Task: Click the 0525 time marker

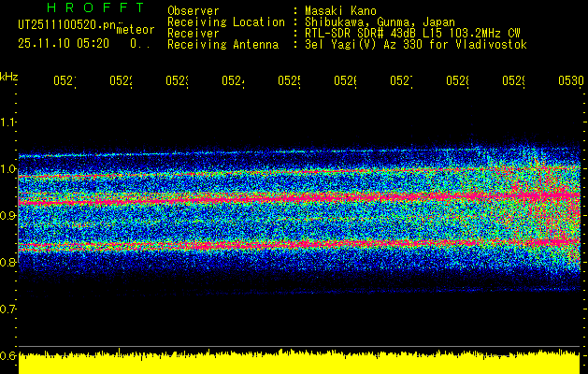Action: pyautogui.click(x=290, y=81)
